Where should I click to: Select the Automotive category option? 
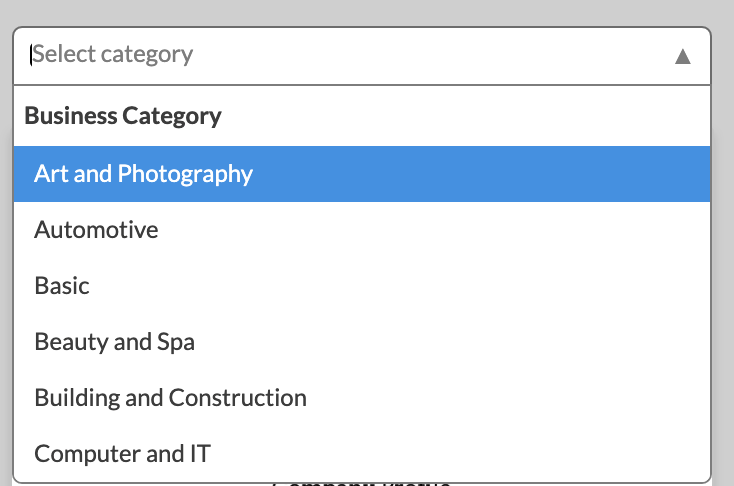pos(96,230)
